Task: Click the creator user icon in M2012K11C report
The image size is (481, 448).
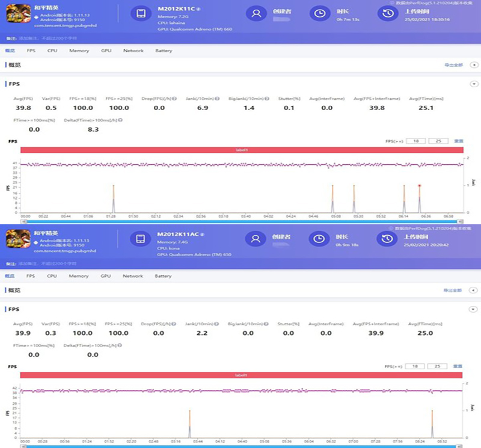Action: pos(256,13)
